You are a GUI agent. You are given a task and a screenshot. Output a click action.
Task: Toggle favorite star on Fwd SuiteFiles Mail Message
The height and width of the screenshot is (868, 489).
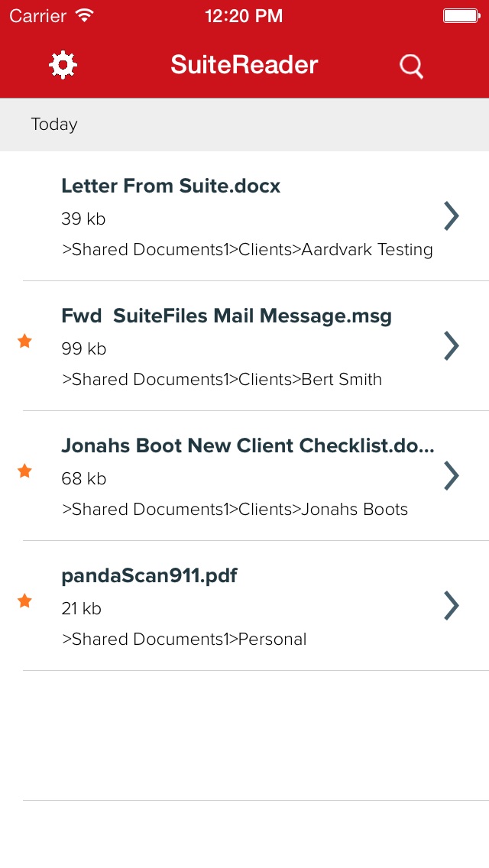coord(24,341)
